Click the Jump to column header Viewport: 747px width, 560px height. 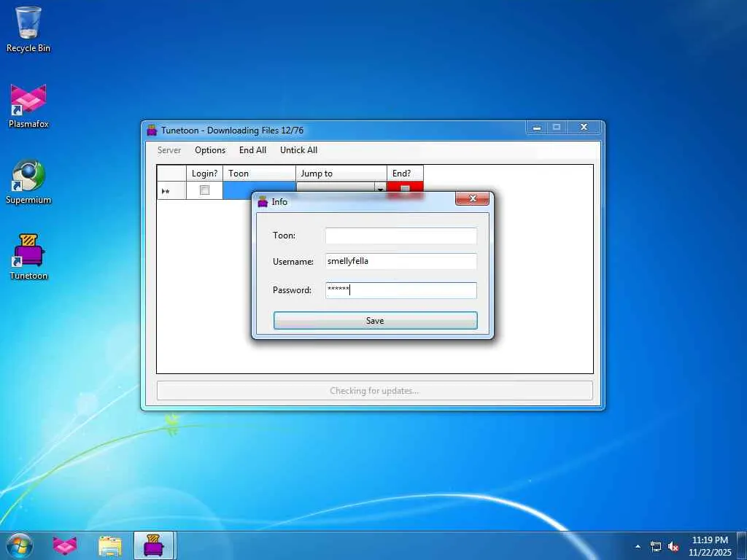[341, 174]
